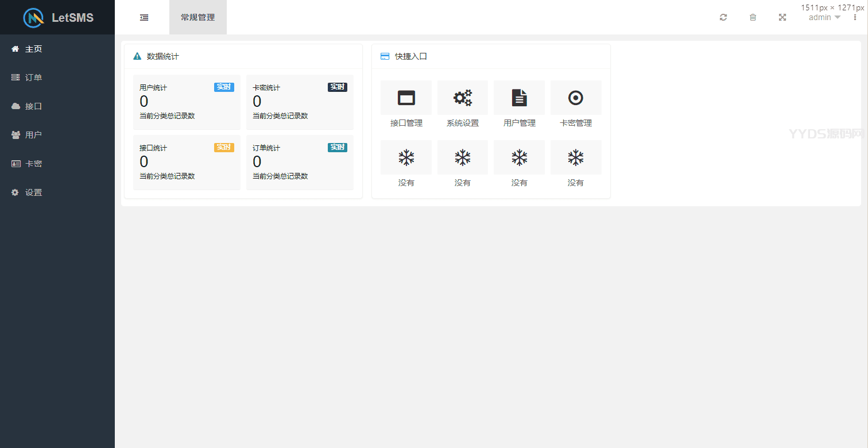The image size is (868, 448).
Task: Click the 当前分类总记录数 text under 订单统计
Action: click(280, 176)
